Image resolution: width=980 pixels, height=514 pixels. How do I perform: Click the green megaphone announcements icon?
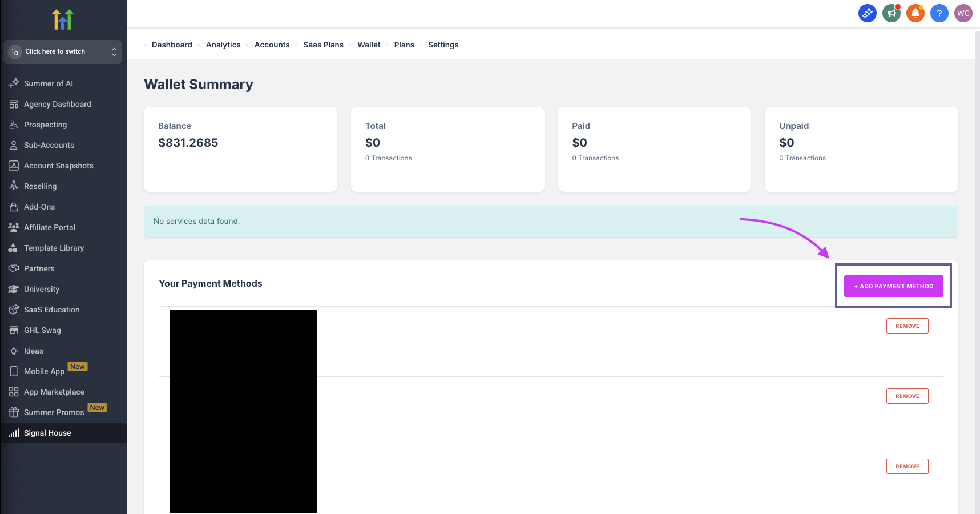pos(892,13)
